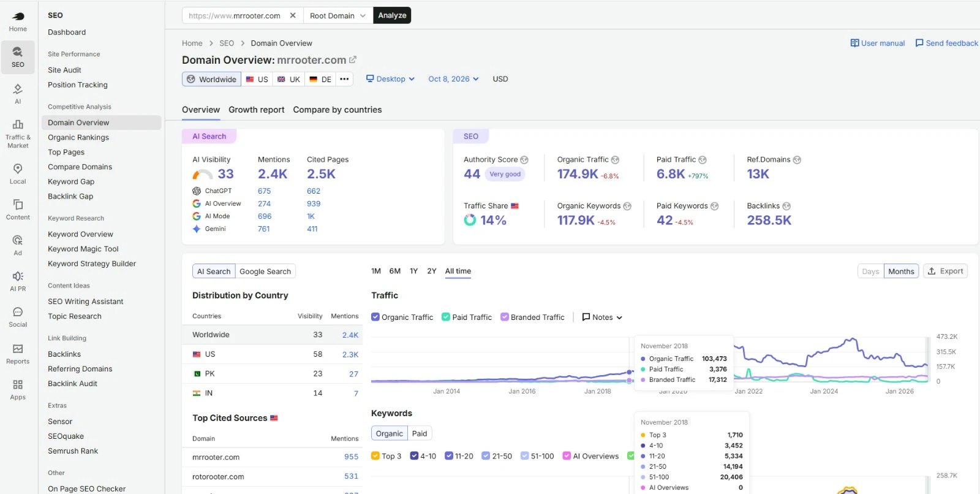Open the Oct 8, 2026 date dropdown
Screen dimensions: 980x494
(x=453, y=79)
